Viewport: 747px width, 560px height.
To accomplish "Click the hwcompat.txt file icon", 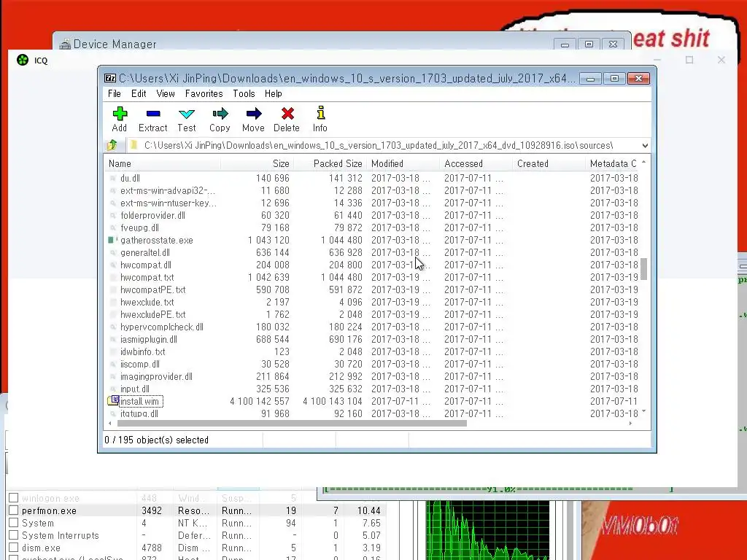I will click(x=113, y=277).
